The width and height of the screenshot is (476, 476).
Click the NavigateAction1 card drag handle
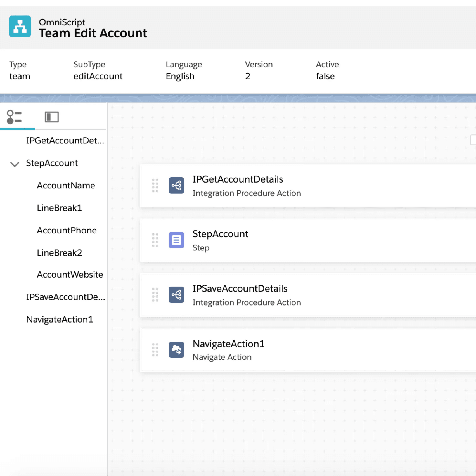coord(155,350)
